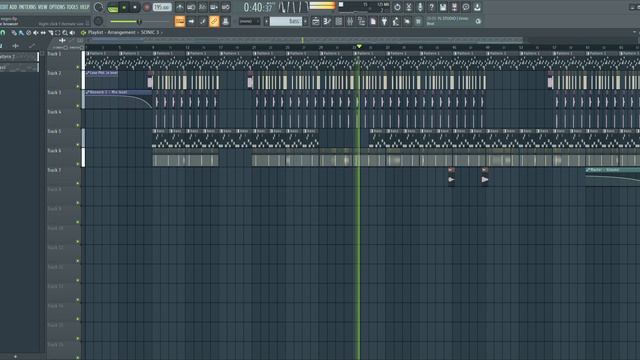Open the snap selector dropdown
640x360 pixels.
point(249,21)
